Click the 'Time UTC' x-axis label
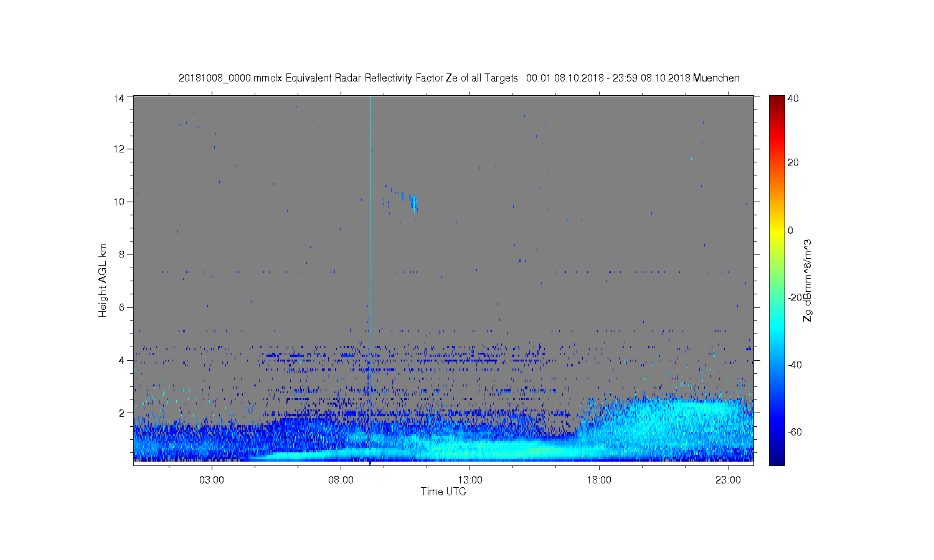 [x=443, y=492]
